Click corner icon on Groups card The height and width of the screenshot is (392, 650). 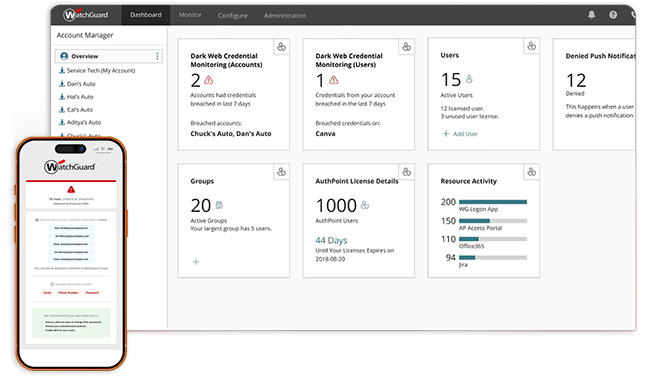(281, 172)
